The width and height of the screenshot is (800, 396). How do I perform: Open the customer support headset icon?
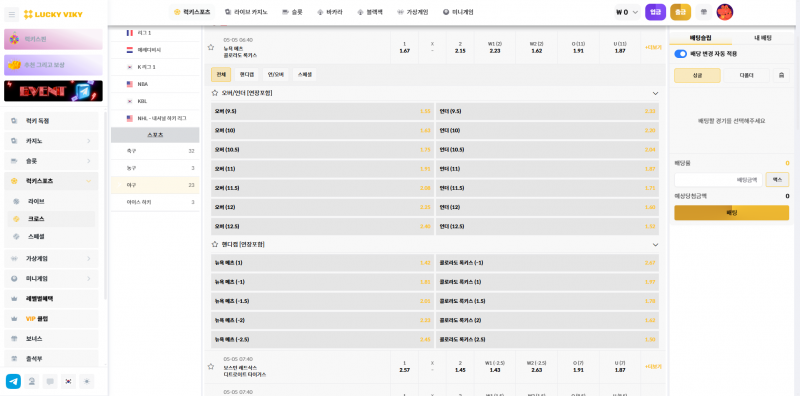[32, 381]
